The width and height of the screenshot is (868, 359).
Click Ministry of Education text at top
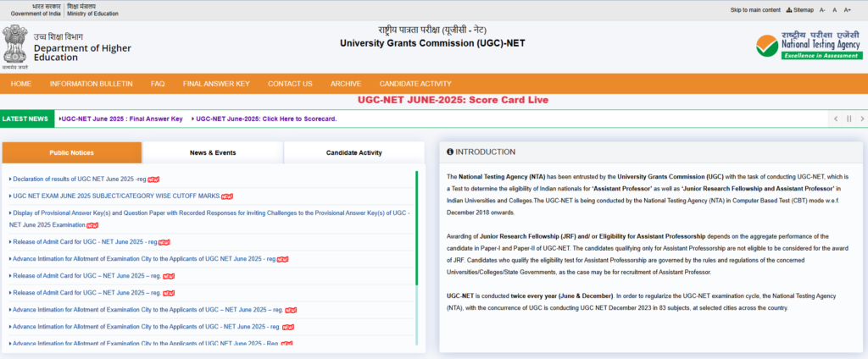pos(93,14)
